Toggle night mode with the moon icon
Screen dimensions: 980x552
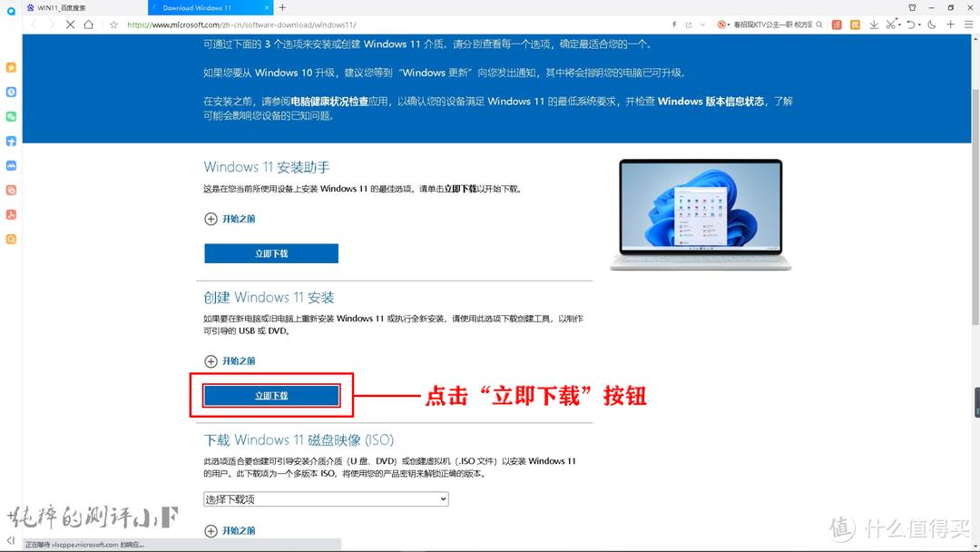pos(931,25)
